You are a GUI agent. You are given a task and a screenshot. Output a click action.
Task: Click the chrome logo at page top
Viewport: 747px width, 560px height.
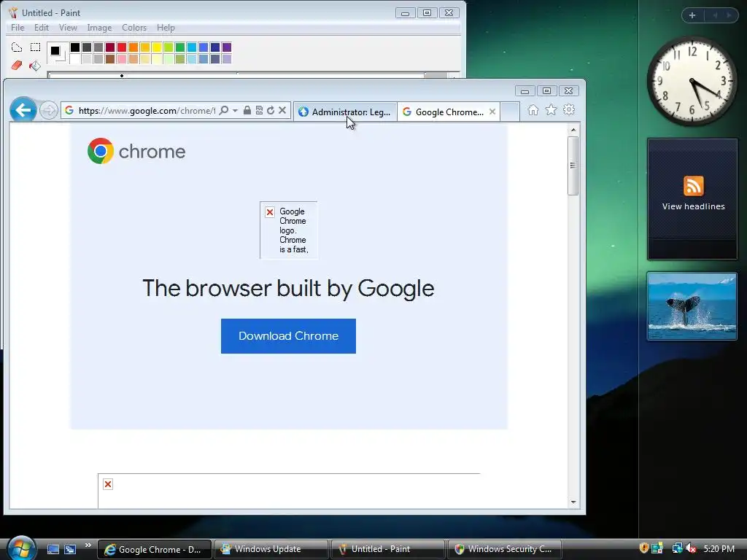coord(136,151)
